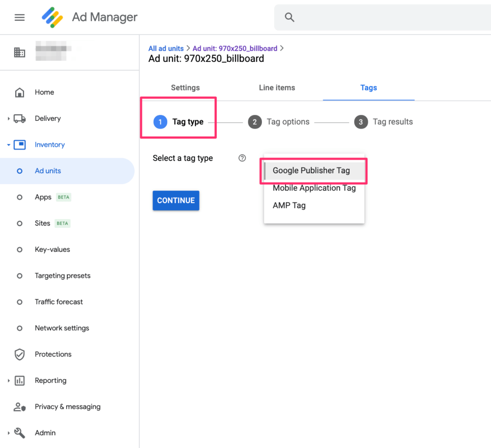Click the Reporting chart icon
This screenshot has height=448, width=491.
pos(20,380)
